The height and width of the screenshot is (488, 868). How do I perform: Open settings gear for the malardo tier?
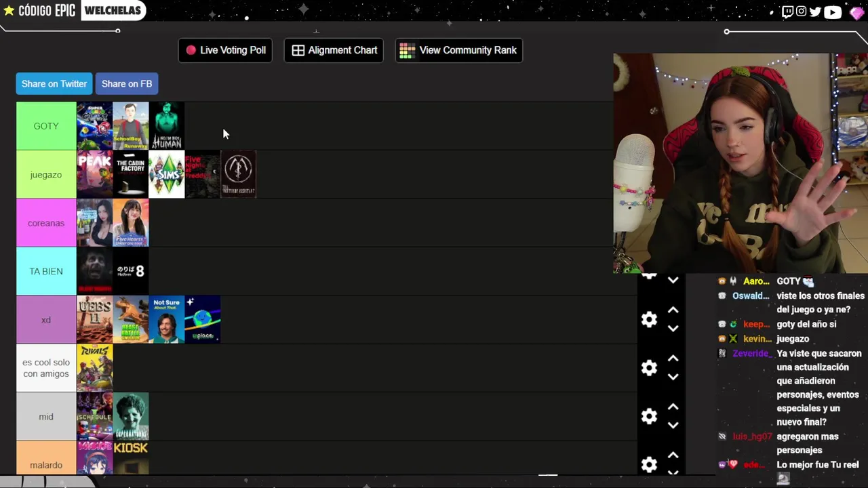(649, 464)
